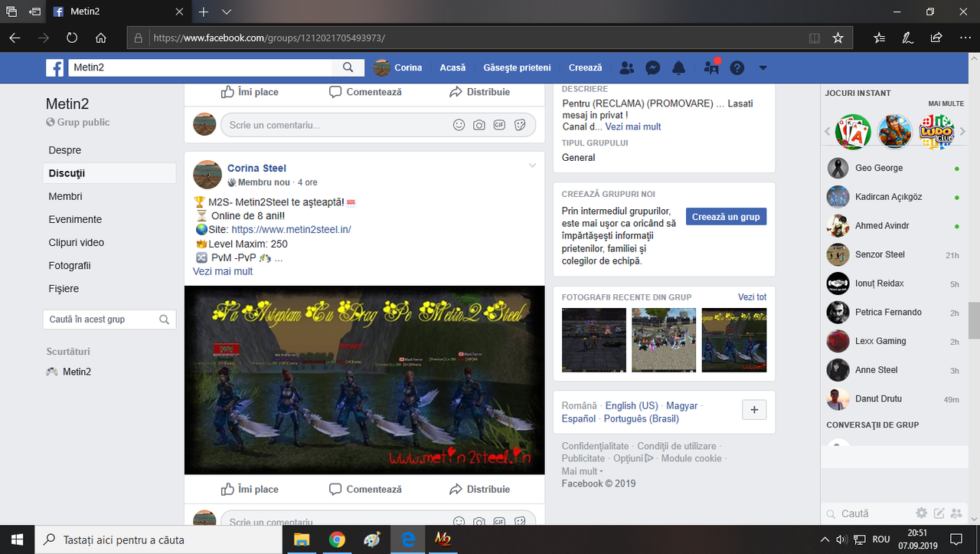Show hidden system tray icons
980x554 pixels.
pos(825,539)
